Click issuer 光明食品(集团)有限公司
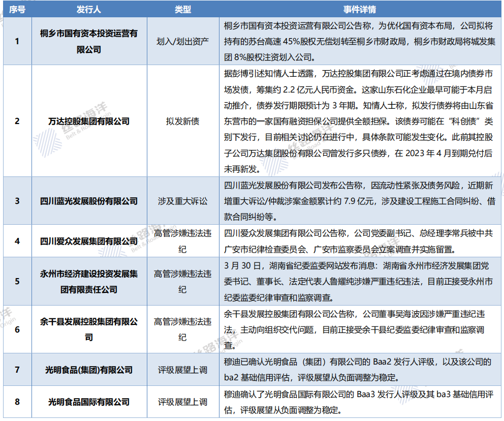Screen dimensions: 504x421 click(x=89, y=370)
